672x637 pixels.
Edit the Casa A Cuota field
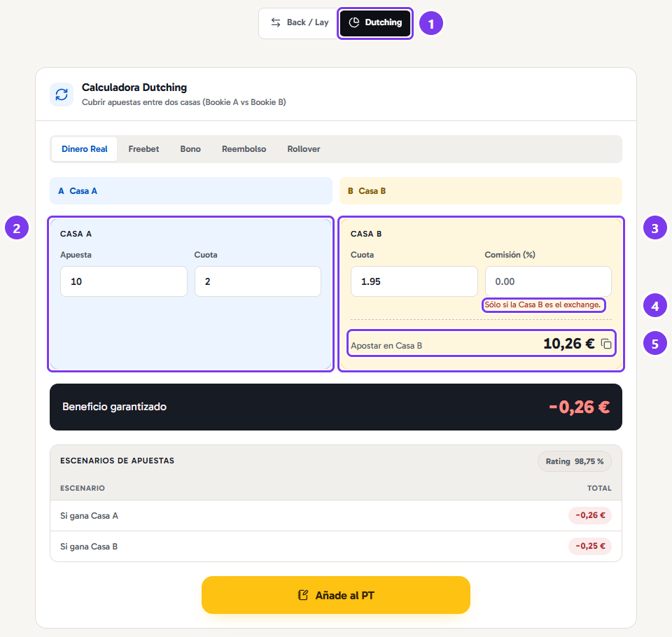[258, 281]
